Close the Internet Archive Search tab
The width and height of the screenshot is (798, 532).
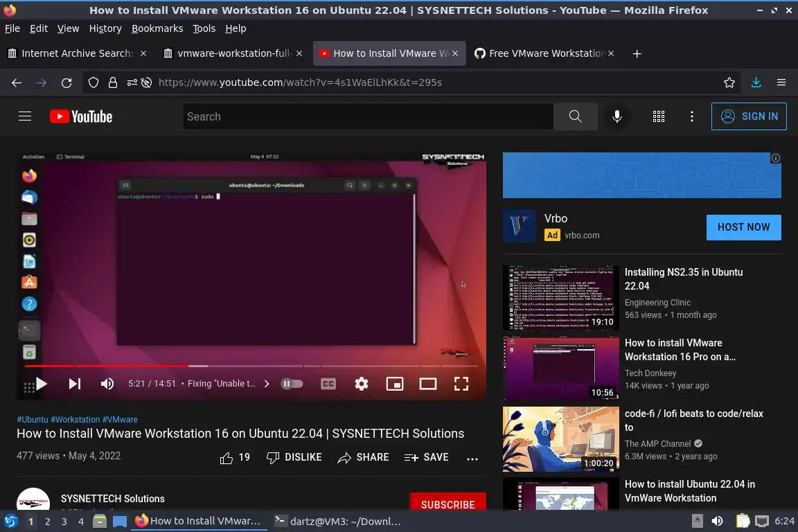click(143, 53)
